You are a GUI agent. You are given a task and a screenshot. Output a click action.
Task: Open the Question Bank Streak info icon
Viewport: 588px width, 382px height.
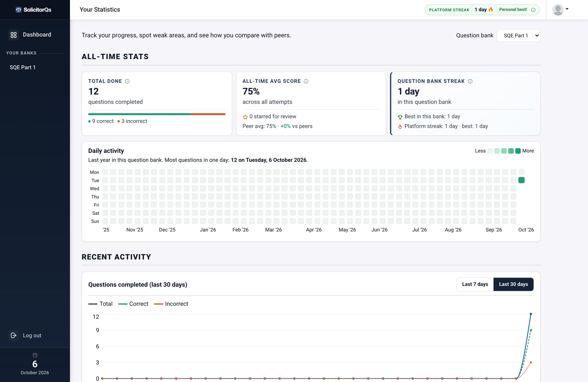pyautogui.click(x=470, y=81)
